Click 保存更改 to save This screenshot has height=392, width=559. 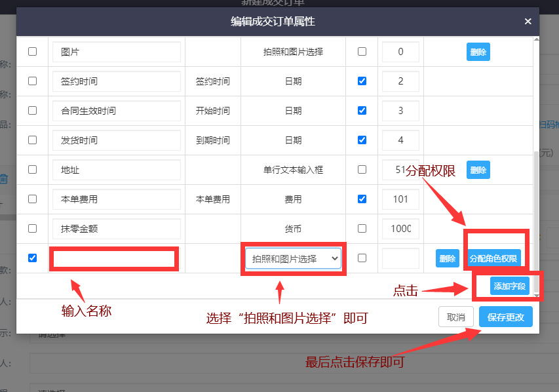coord(505,317)
